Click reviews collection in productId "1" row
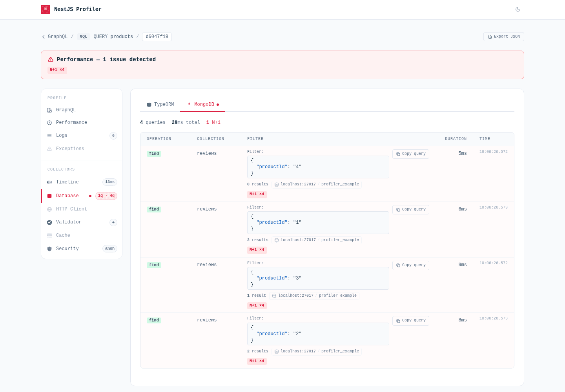The image size is (565, 392). click(207, 209)
